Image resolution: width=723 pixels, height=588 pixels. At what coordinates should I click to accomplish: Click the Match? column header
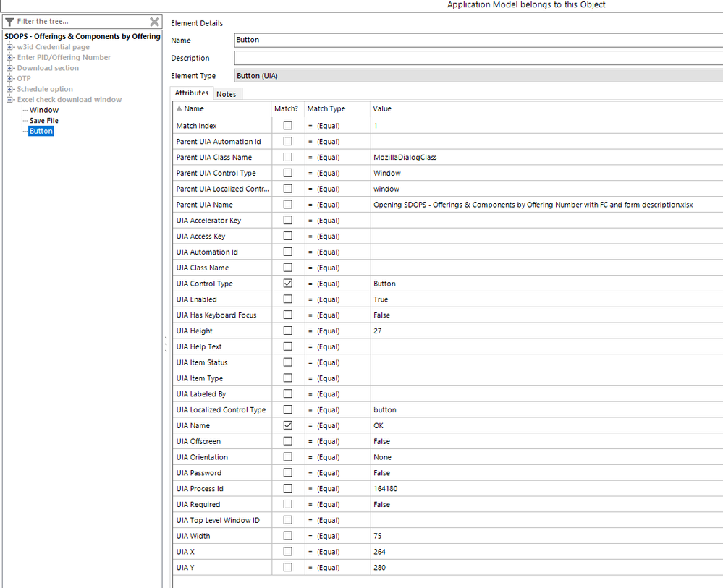point(288,108)
